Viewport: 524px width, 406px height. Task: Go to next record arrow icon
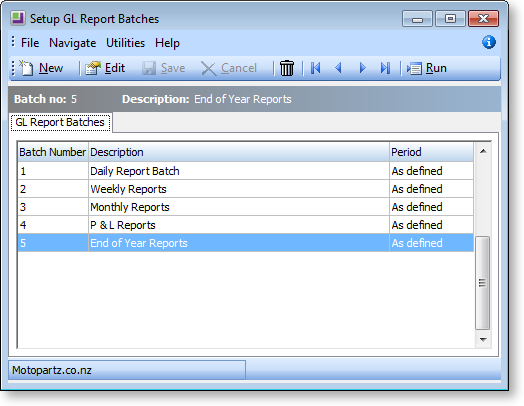[362, 68]
